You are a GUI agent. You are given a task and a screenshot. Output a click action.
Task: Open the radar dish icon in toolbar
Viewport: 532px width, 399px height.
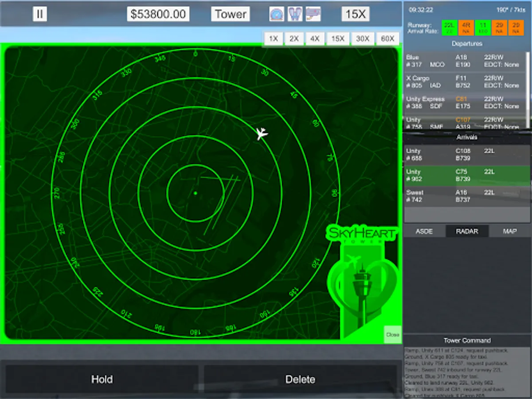coord(277,14)
